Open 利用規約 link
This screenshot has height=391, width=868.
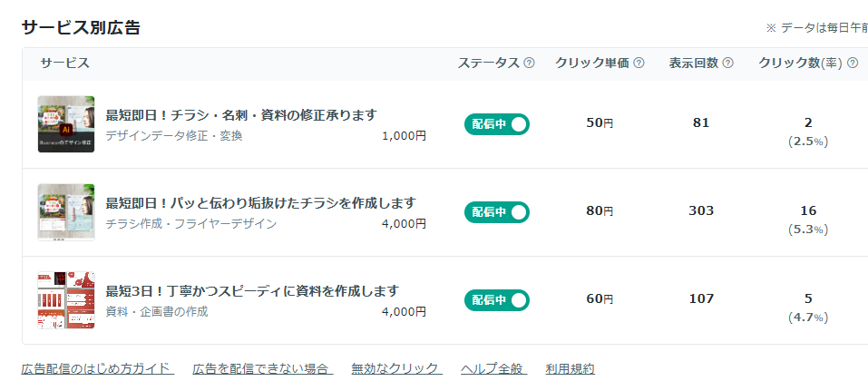[x=571, y=368]
